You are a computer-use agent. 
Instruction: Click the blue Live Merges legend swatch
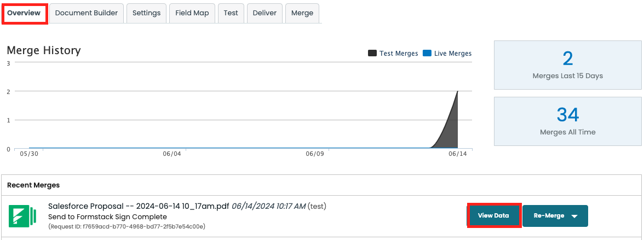[x=427, y=54]
